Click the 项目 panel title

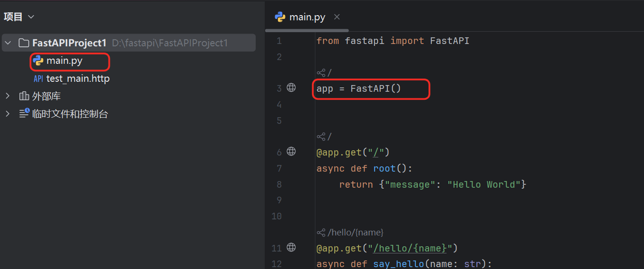point(13,17)
